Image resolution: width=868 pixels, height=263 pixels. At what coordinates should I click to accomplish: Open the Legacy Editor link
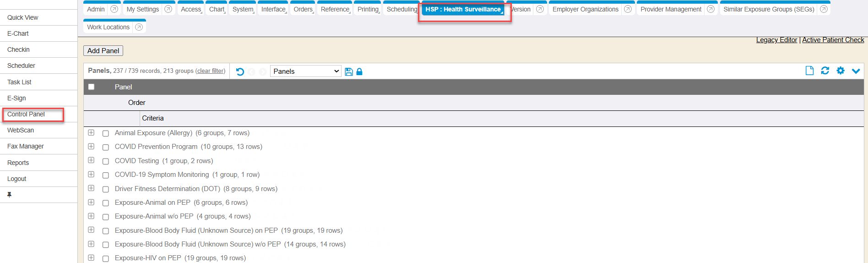776,40
